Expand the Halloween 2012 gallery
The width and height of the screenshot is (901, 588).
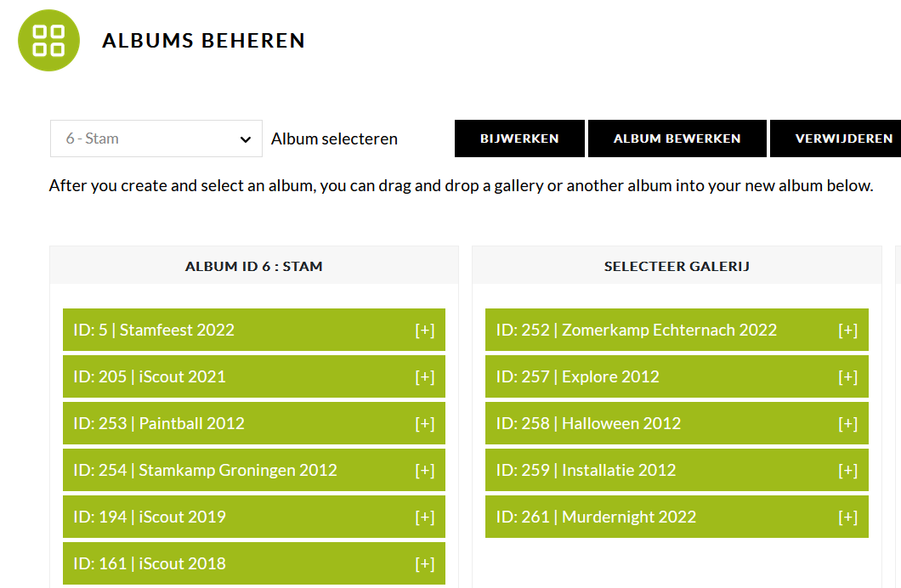(847, 424)
